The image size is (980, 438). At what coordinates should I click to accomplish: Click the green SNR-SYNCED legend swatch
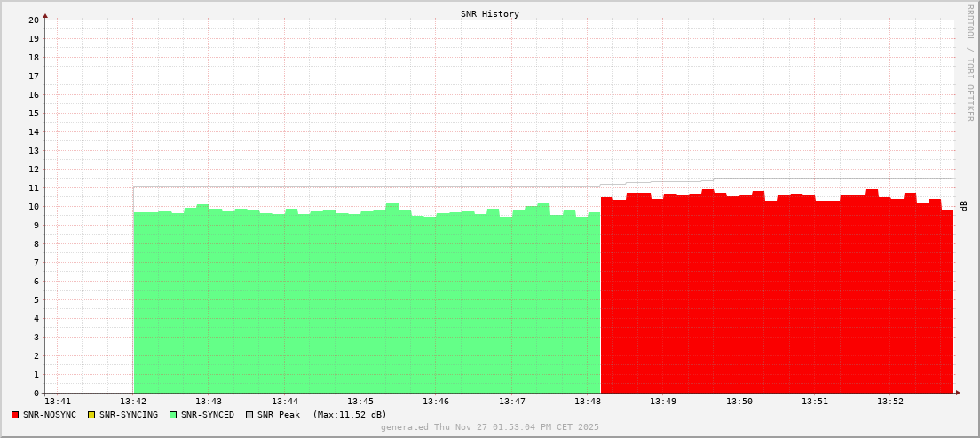(173, 415)
